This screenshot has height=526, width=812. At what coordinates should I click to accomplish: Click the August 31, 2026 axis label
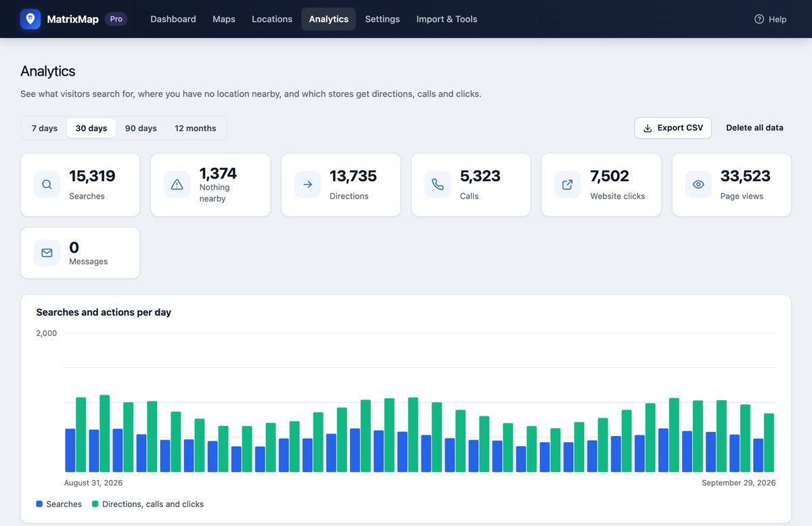[93, 483]
